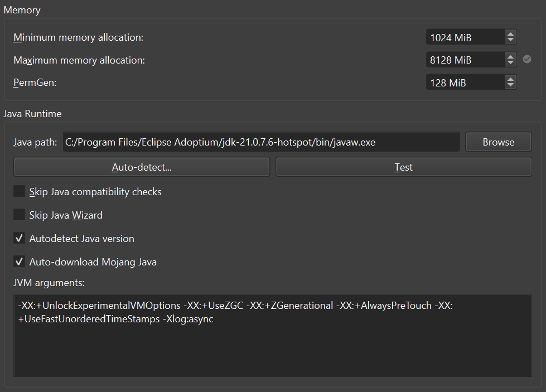The width and height of the screenshot is (546, 392).
Task: Click inside the JVM arguments text box
Action: pyautogui.click(x=272, y=336)
